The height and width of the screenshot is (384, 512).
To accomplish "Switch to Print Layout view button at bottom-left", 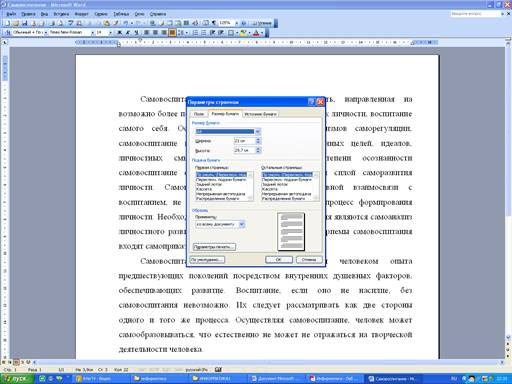I will tap(16, 362).
